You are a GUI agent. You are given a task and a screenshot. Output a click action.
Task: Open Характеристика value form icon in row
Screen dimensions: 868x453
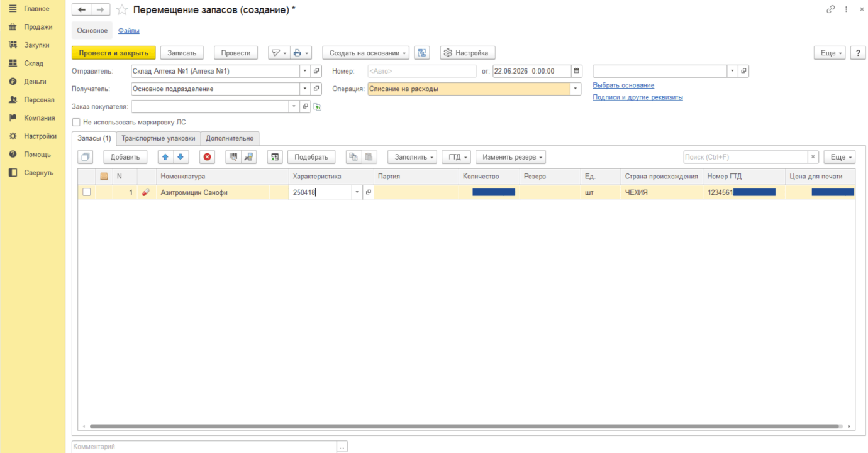click(369, 192)
